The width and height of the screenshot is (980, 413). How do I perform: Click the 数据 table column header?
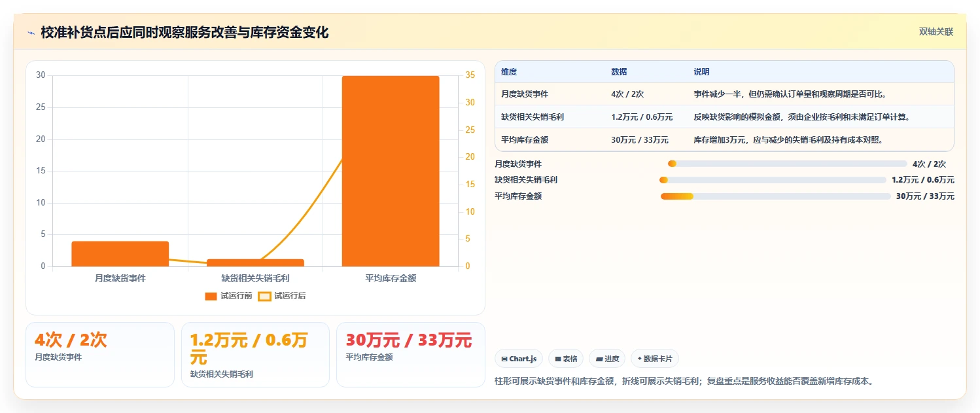click(x=619, y=72)
